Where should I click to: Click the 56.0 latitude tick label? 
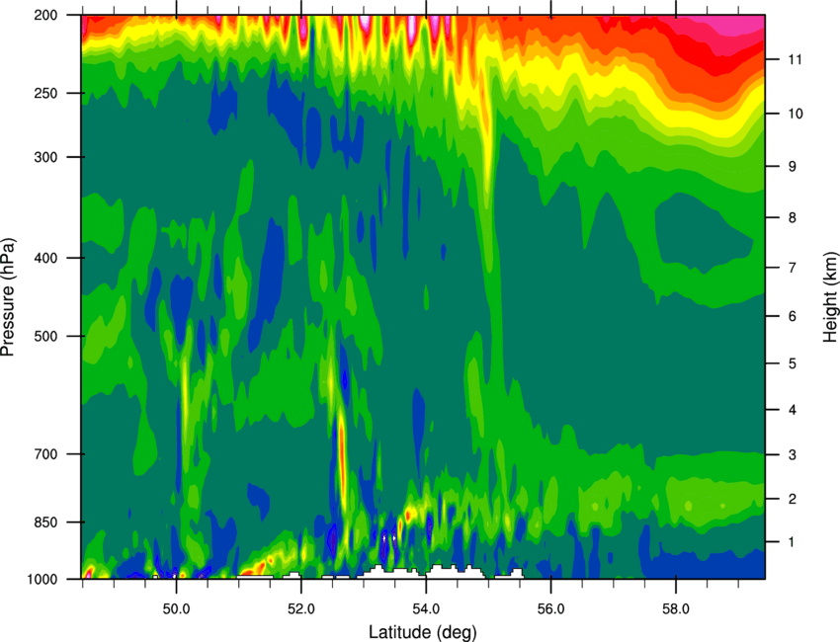[551, 608]
